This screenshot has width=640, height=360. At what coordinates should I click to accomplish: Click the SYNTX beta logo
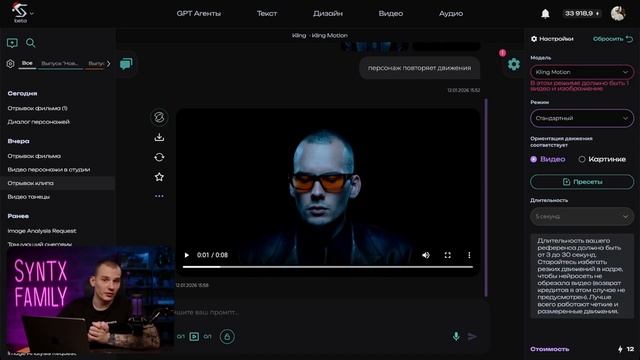[19, 12]
